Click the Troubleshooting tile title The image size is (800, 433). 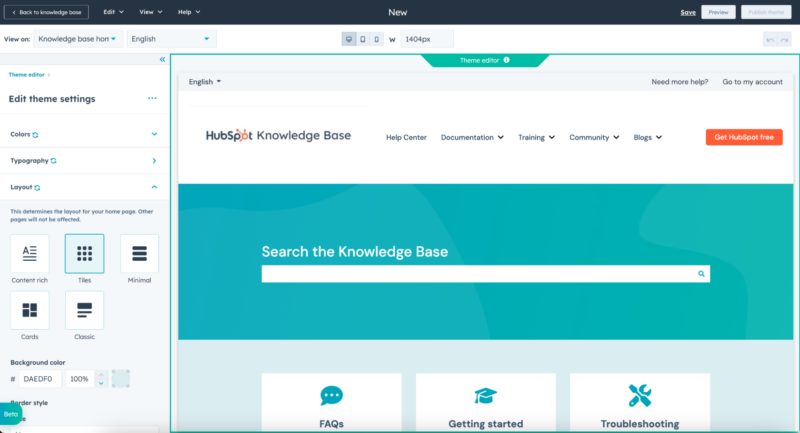(x=640, y=424)
